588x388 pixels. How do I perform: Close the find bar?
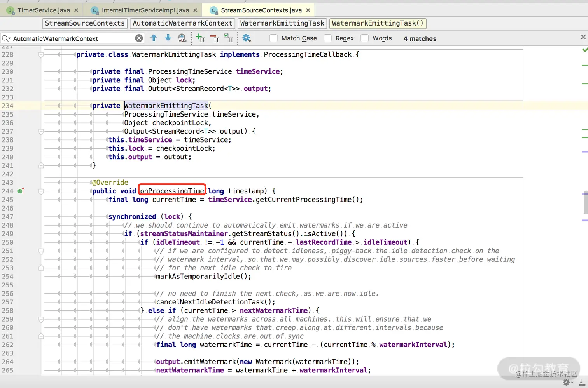tap(583, 37)
